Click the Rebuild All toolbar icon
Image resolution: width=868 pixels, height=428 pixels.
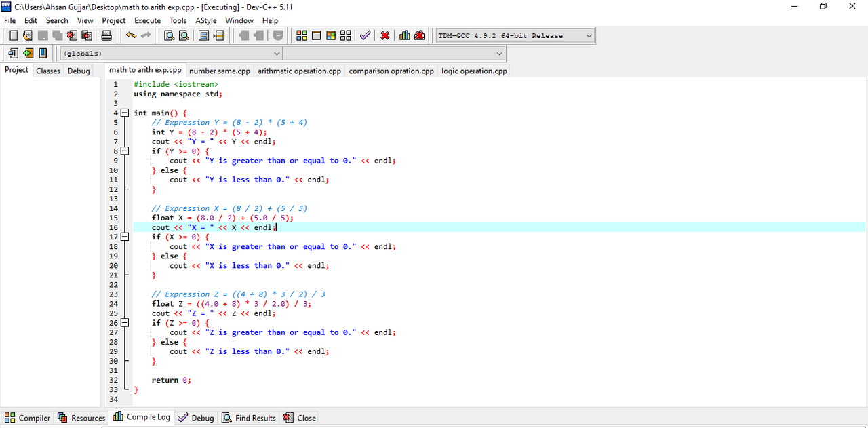tap(346, 35)
